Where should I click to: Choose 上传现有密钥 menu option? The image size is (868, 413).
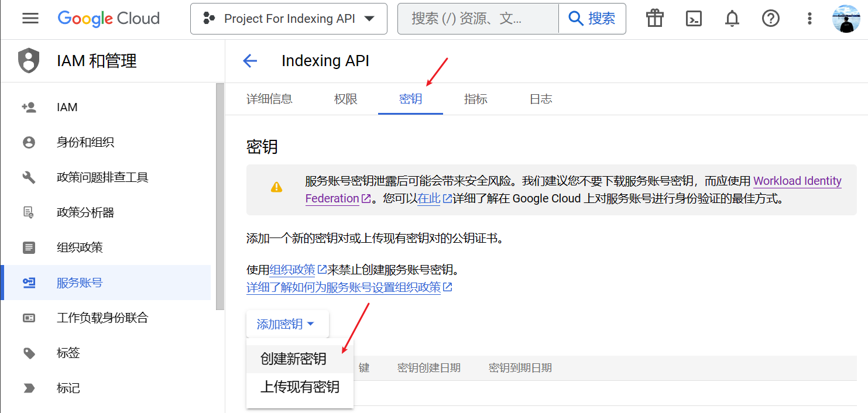point(300,387)
